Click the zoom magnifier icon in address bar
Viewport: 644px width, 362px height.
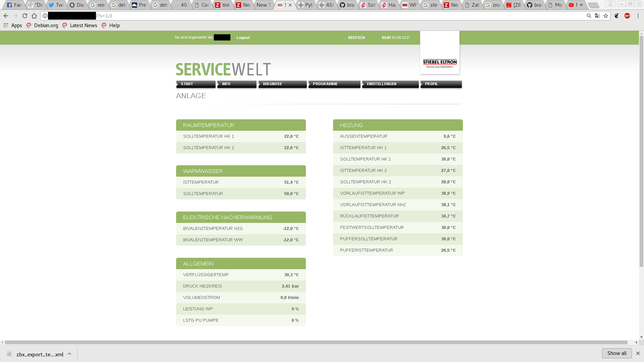pos(589,16)
